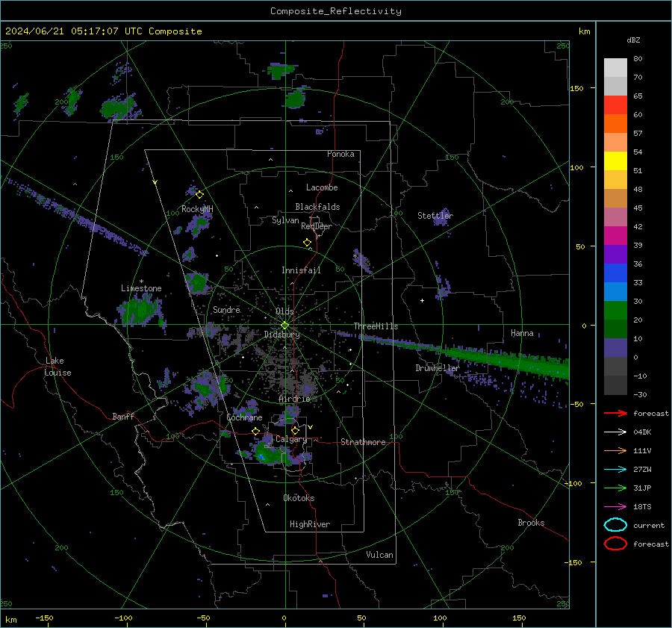
Task: Select the Vulcan label
Action: pyautogui.click(x=380, y=555)
